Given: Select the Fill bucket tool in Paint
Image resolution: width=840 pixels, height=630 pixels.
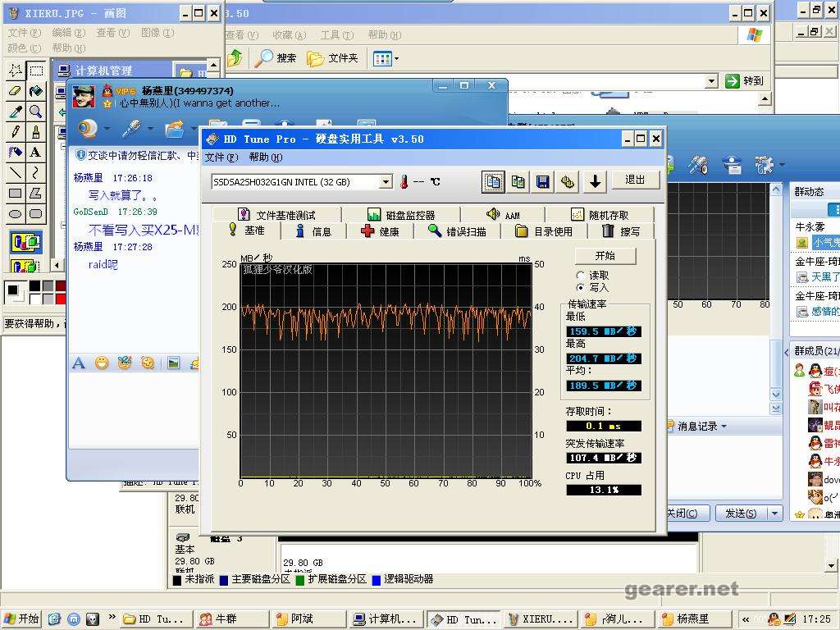Looking at the screenshot, I should point(35,90).
